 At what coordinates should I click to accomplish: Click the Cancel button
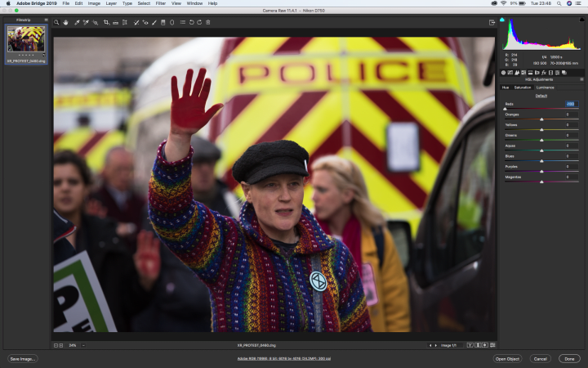coord(541,359)
